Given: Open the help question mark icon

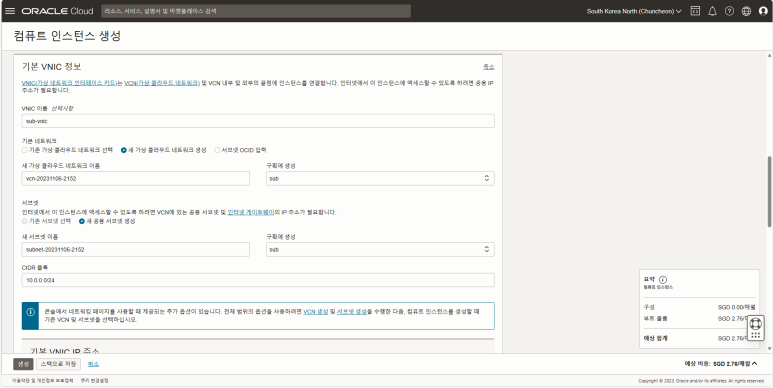Looking at the screenshot, I should (729, 11).
